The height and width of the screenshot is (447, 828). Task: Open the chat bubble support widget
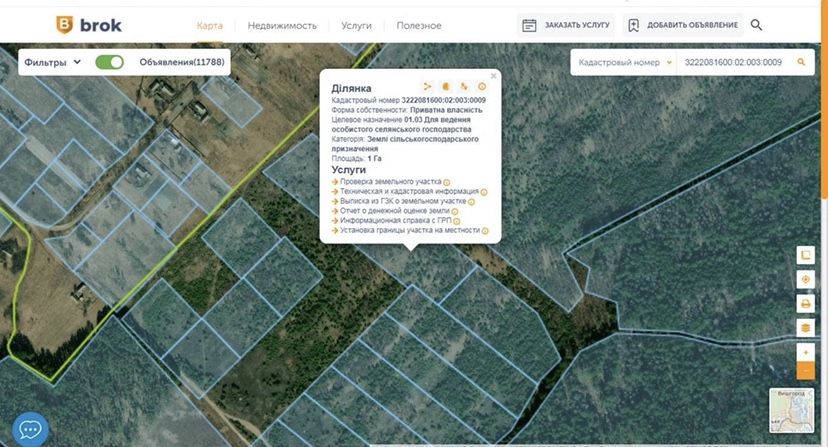[30, 430]
